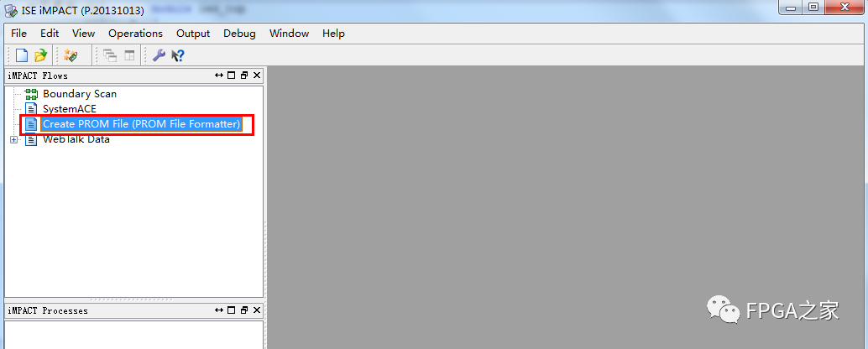Activate the What's This help pointer icon
Image resolution: width=868 pixels, height=349 pixels.
[x=178, y=55]
